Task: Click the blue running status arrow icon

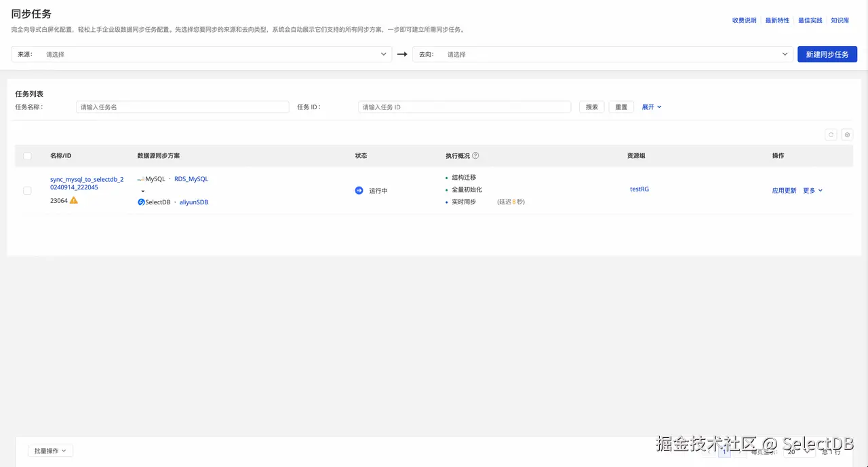Action: coord(359,191)
